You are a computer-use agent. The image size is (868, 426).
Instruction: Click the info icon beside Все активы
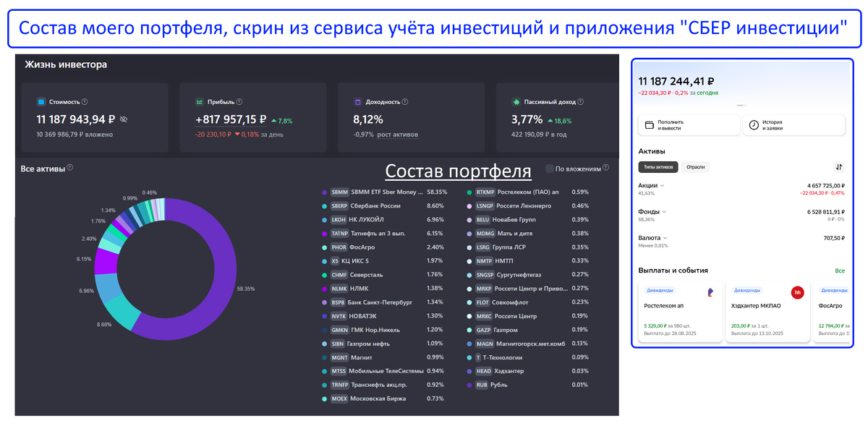pyautogui.click(x=70, y=168)
